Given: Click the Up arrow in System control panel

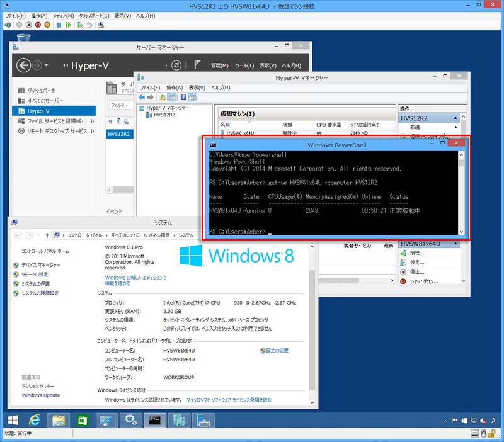Looking at the screenshot, I should pyautogui.click(x=47, y=235).
